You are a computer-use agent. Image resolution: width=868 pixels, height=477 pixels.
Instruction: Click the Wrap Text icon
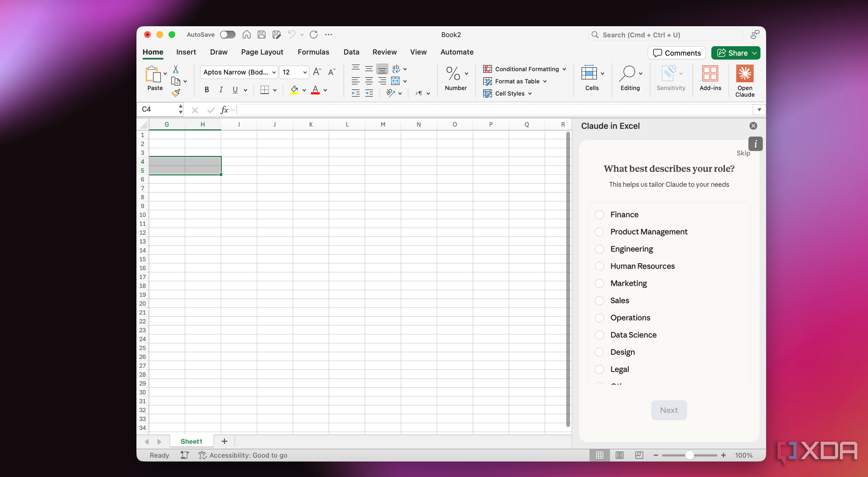[396, 69]
